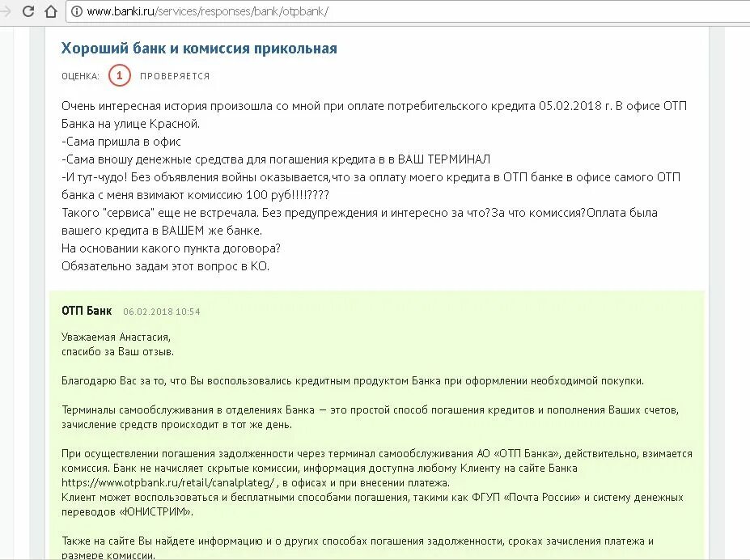Click the "ОТП Банк" reply author name
Image resolution: width=750 pixels, height=560 pixels.
(87, 311)
